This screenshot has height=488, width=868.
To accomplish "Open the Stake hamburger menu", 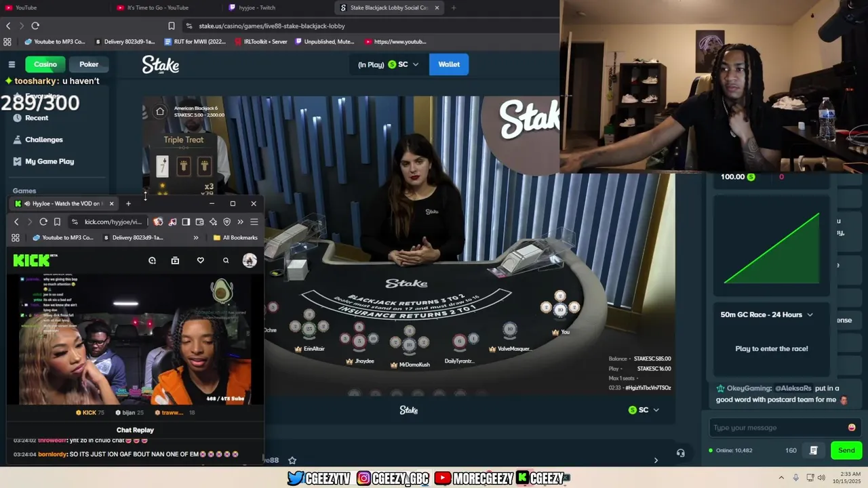I will [12, 64].
